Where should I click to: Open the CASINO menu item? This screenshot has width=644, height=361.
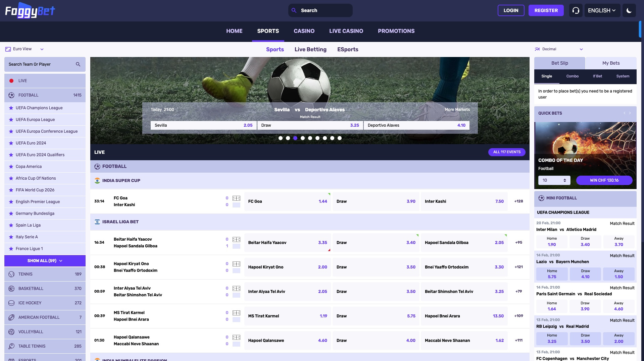(x=304, y=31)
